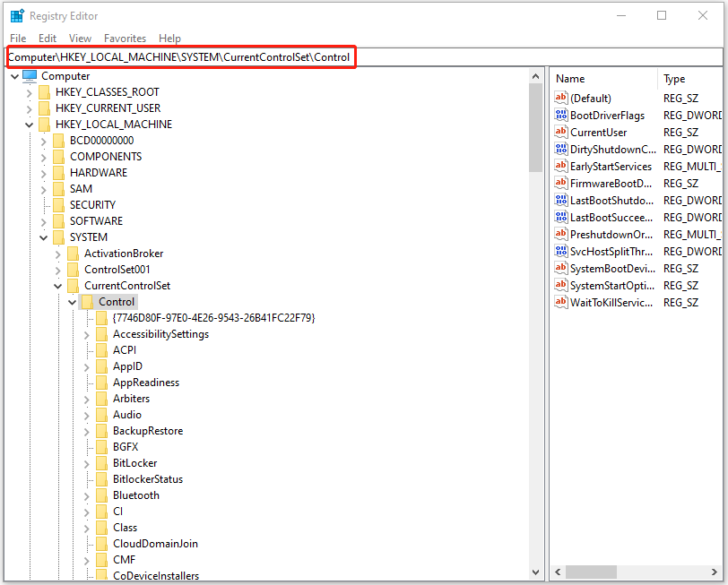The width and height of the screenshot is (728, 585).
Task: Click the SECURITY folder icon
Action: coord(58,205)
